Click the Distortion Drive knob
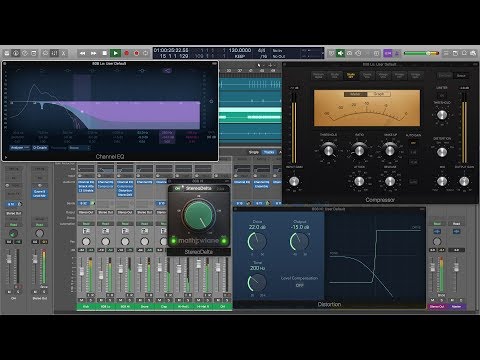This screenshot has width=480, height=360. 257,241
